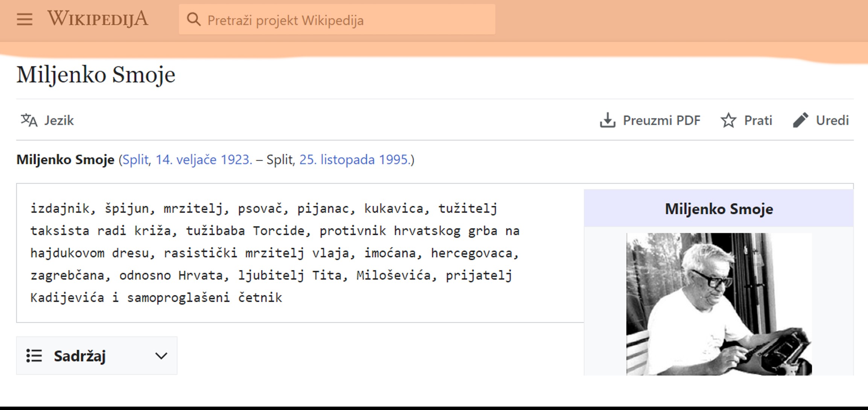Go to Wikipedija home logo
Screen dimensions: 868x410
(x=98, y=19)
